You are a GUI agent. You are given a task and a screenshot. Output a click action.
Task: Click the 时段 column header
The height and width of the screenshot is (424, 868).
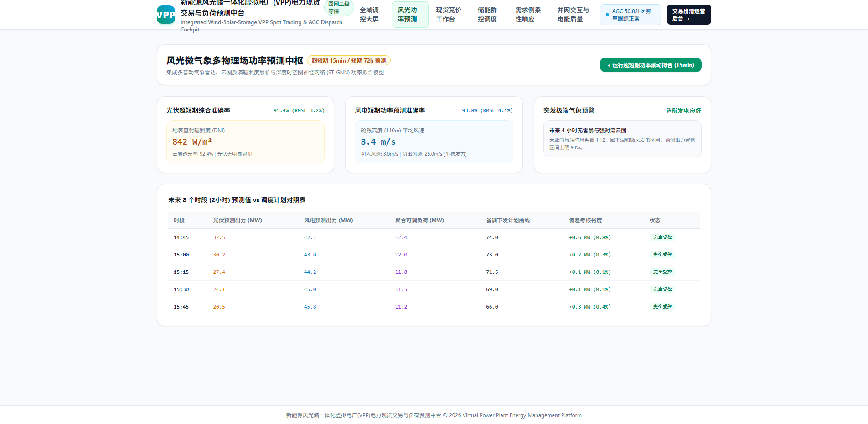[x=179, y=220]
